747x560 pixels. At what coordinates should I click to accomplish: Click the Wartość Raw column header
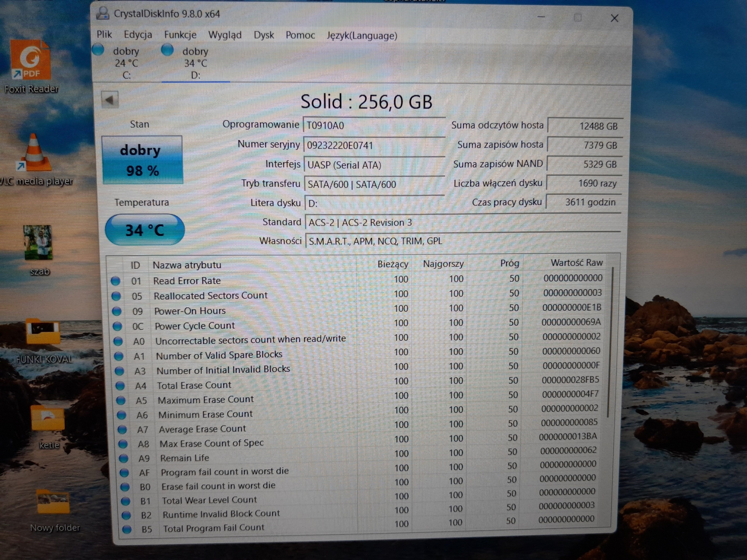[x=576, y=263]
